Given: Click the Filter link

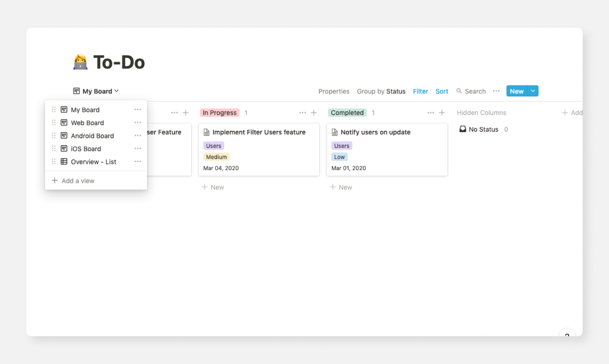Looking at the screenshot, I should click(x=420, y=91).
